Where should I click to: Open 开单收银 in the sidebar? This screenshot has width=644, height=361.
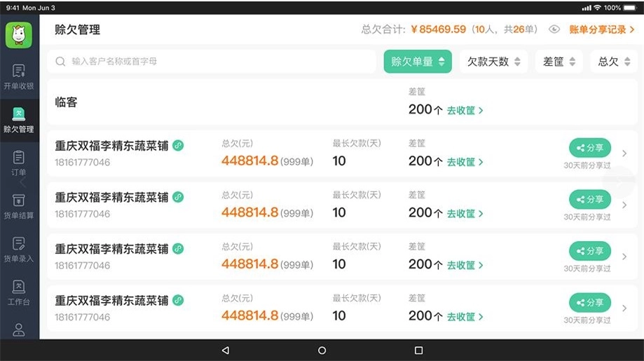[19, 76]
